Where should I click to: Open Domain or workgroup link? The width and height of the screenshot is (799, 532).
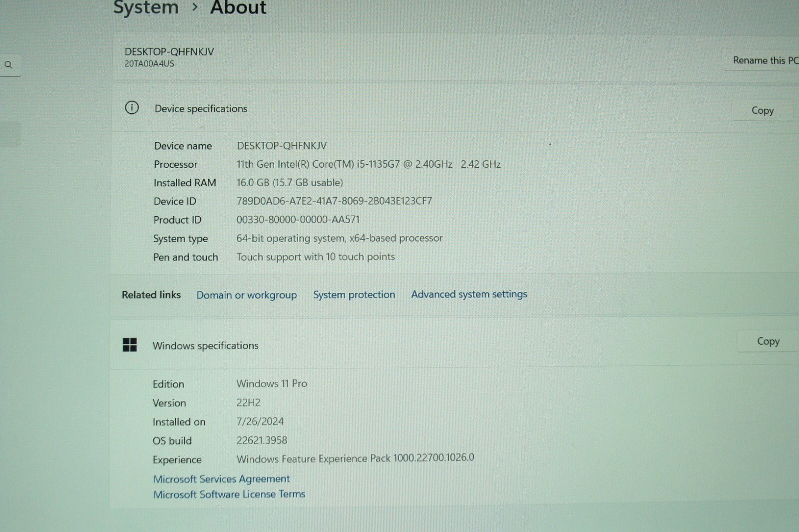pos(246,295)
